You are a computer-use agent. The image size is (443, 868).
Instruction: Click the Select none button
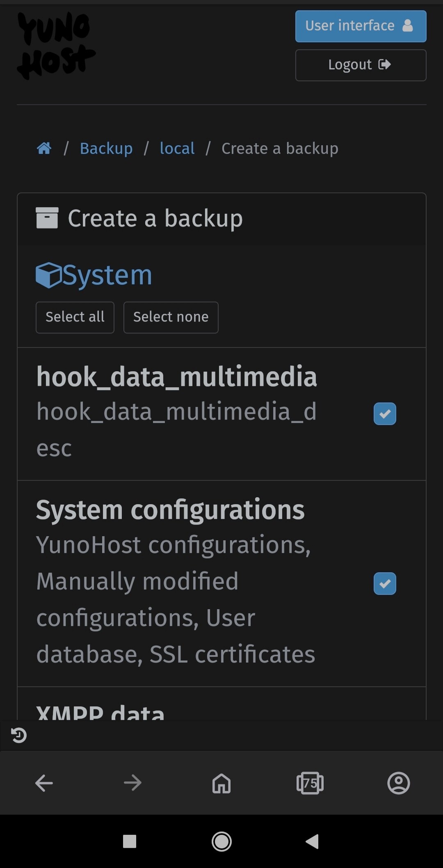click(171, 318)
